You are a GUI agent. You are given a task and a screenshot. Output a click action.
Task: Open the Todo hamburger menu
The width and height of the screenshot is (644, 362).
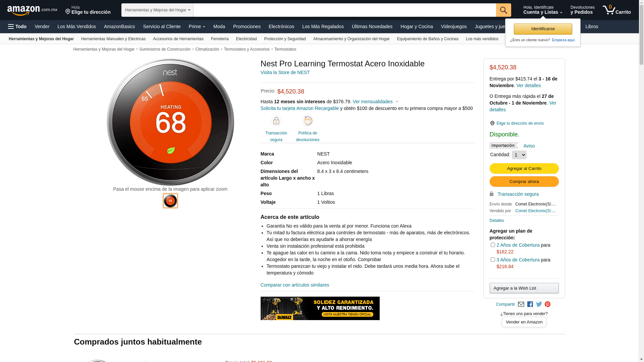(17, 26)
